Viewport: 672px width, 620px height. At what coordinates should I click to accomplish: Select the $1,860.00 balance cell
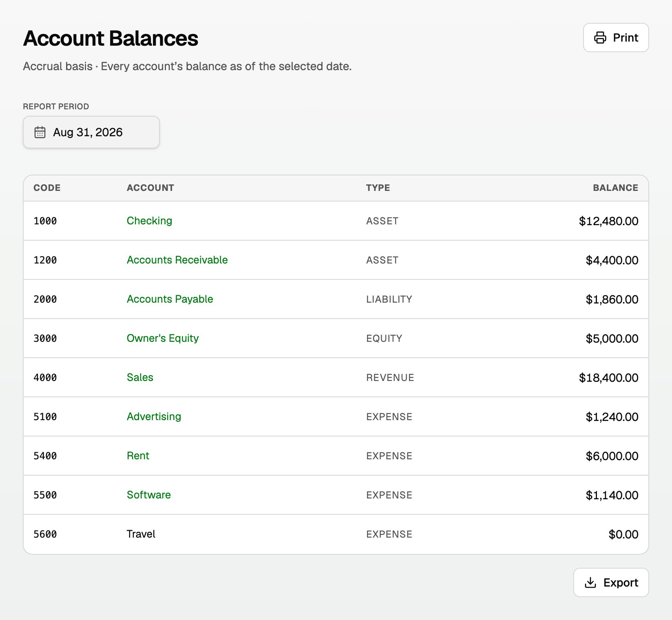(x=612, y=299)
